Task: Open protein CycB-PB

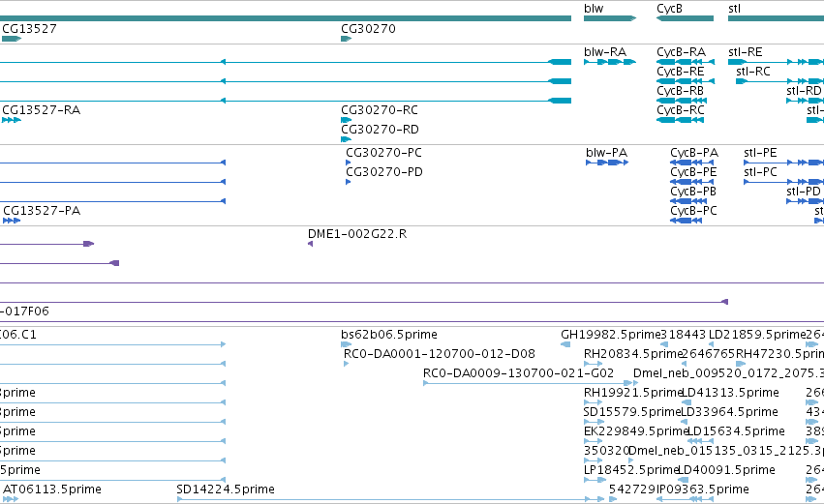Action: [x=693, y=192]
